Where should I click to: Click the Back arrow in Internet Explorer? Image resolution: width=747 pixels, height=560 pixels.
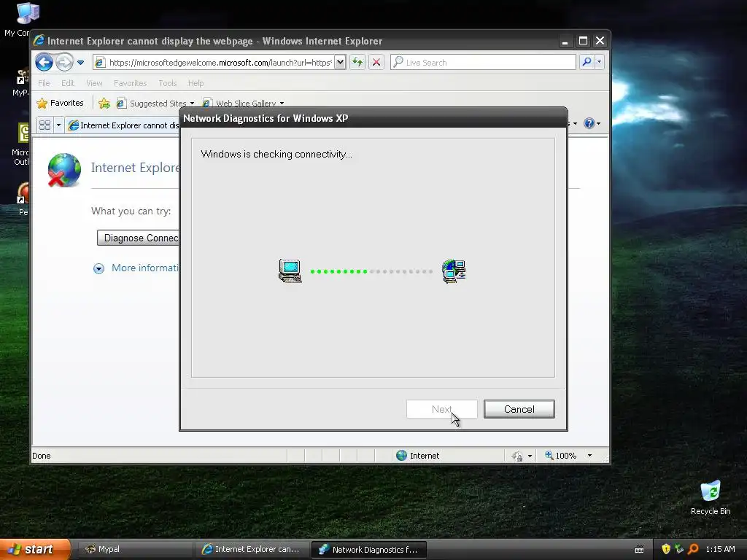coord(44,63)
